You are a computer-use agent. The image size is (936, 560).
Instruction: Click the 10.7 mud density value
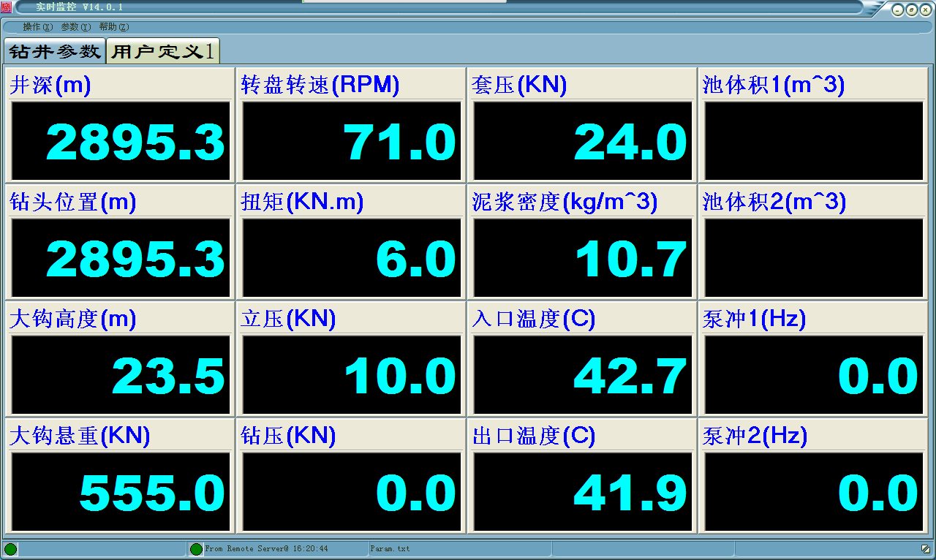(631, 259)
